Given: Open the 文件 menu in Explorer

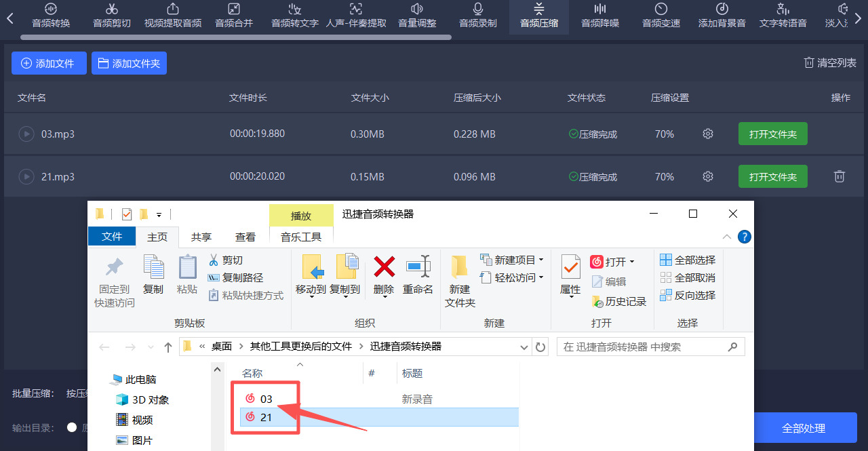Looking at the screenshot, I should click(112, 236).
